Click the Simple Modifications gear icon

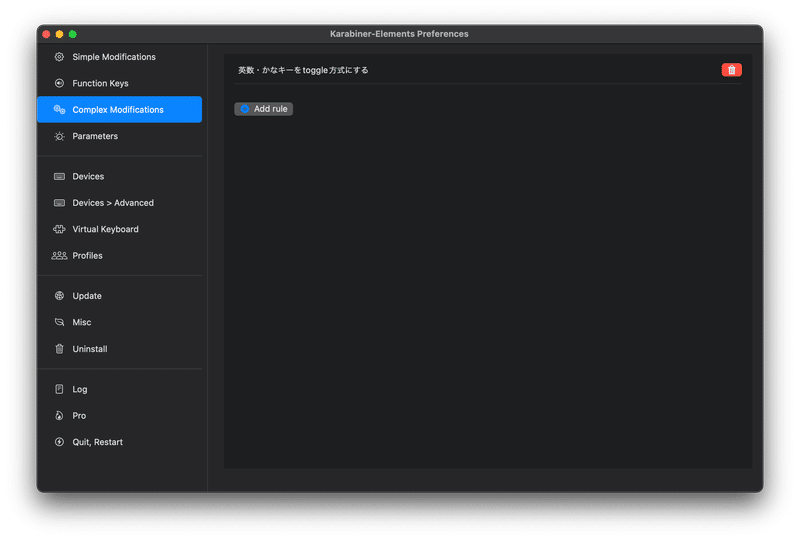pyautogui.click(x=59, y=57)
